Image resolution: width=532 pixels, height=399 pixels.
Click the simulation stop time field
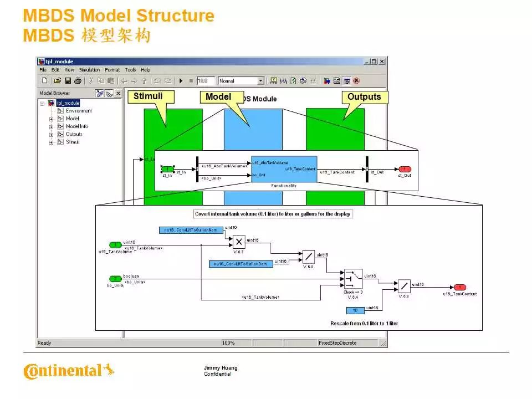(206, 81)
